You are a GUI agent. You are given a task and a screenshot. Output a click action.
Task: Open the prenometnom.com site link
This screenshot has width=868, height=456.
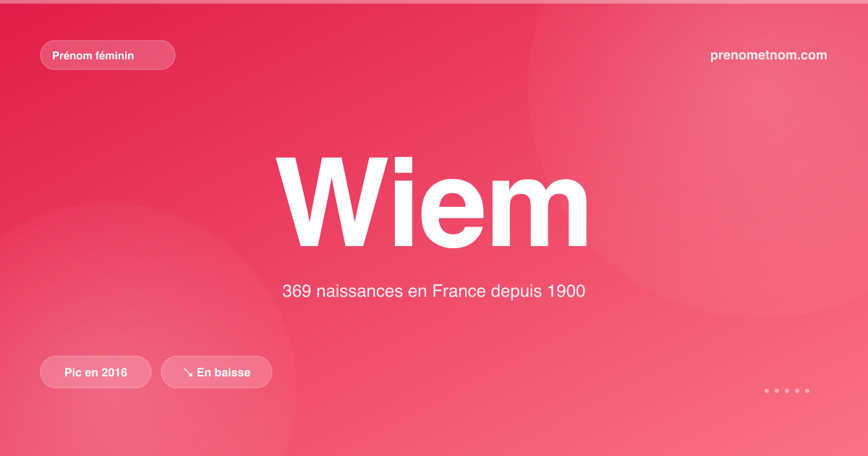769,55
